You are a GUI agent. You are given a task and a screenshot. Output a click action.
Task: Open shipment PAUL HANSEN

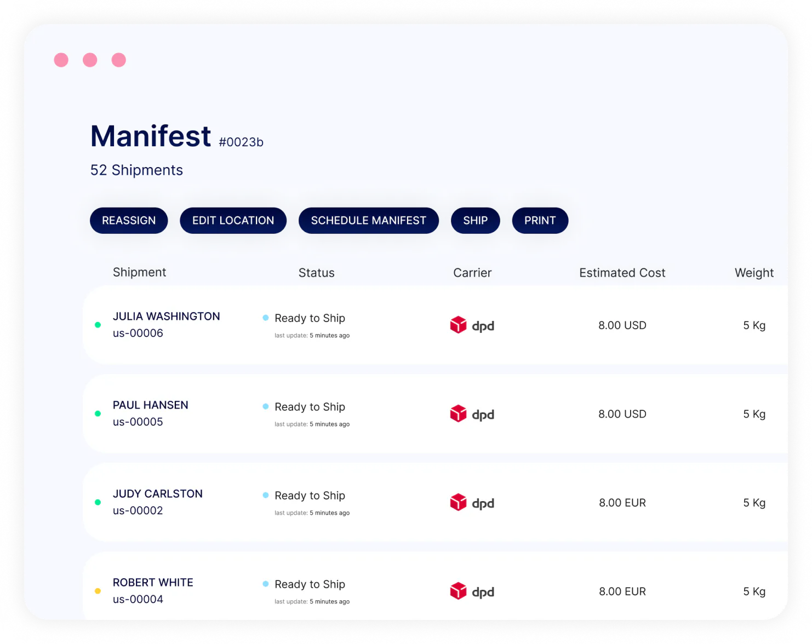(151, 405)
